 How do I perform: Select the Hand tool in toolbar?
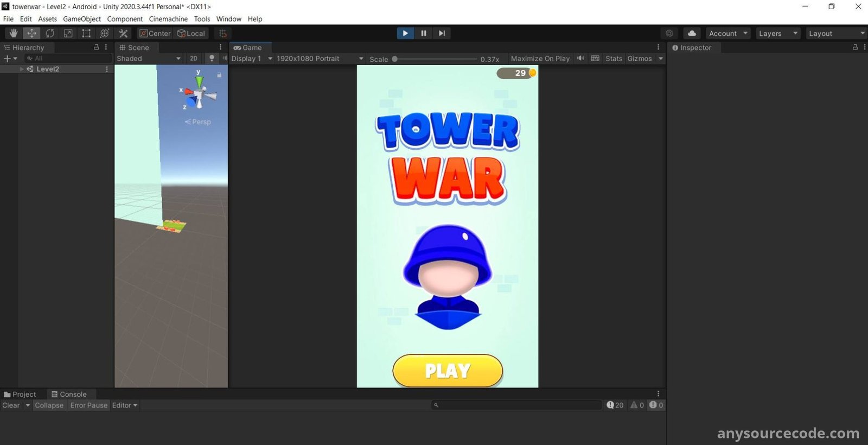14,33
